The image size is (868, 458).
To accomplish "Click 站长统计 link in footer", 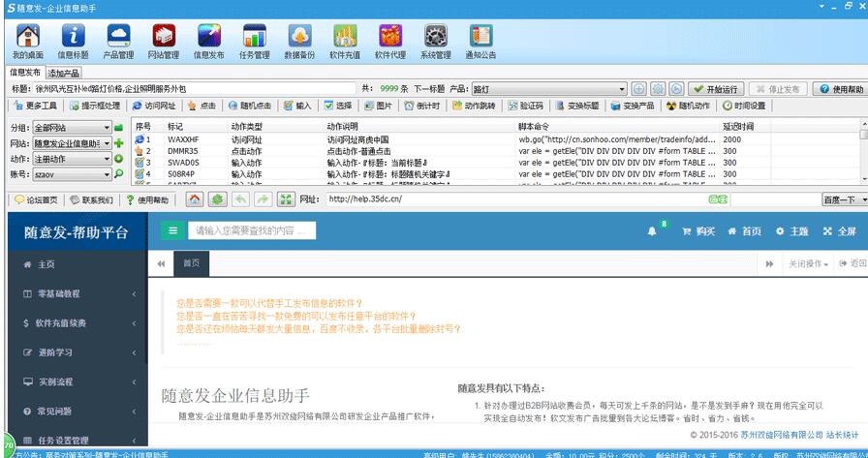I will click(843, 435).
